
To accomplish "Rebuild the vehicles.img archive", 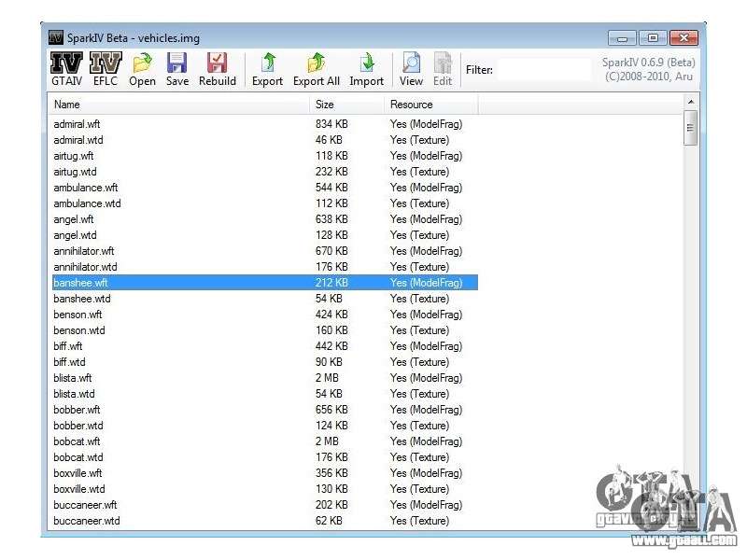I will (x=218, y=69).
